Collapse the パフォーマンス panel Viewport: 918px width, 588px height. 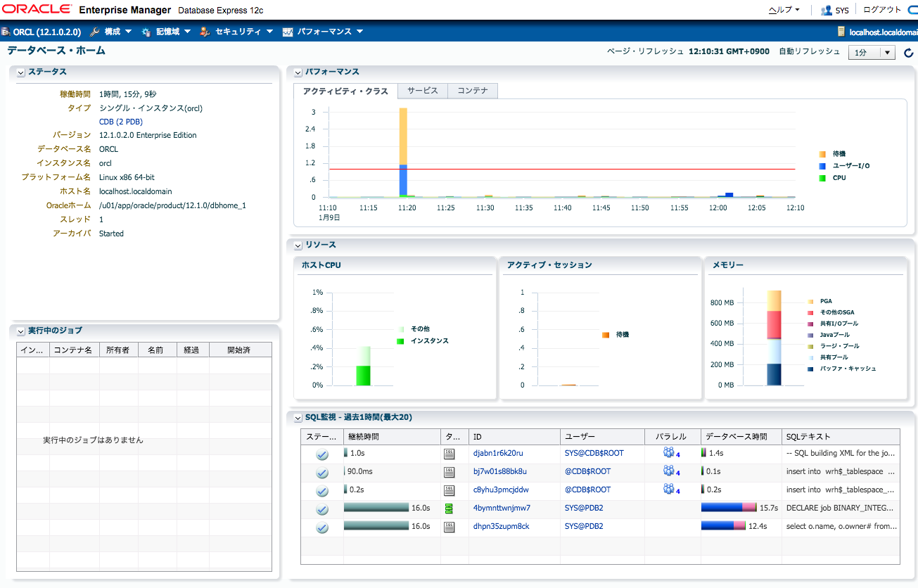[x=298, y=72]
